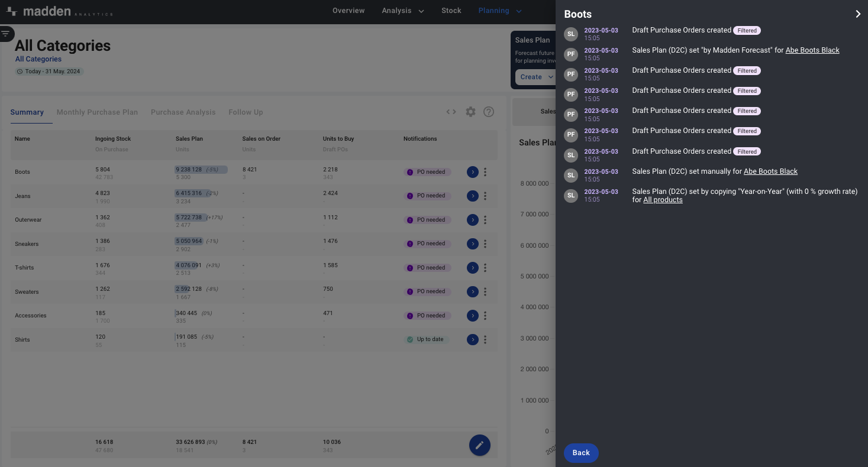This screenshot has height=467, width=868.
Task: Open details arrow for Sneakers row
Action: pos(472,244)
